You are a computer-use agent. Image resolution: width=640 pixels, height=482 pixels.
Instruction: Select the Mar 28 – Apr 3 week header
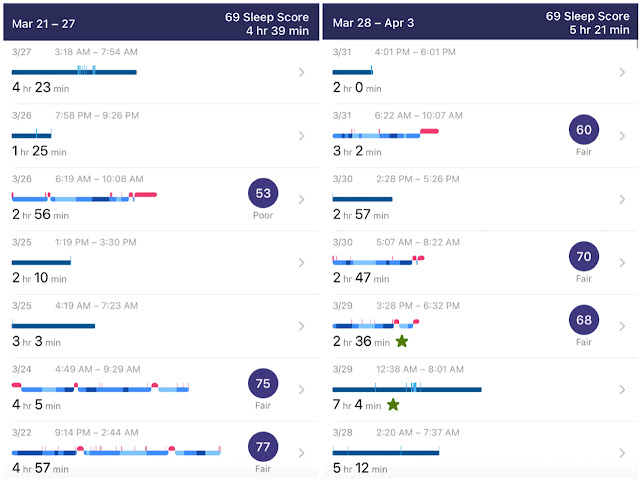tap(480, 21)
